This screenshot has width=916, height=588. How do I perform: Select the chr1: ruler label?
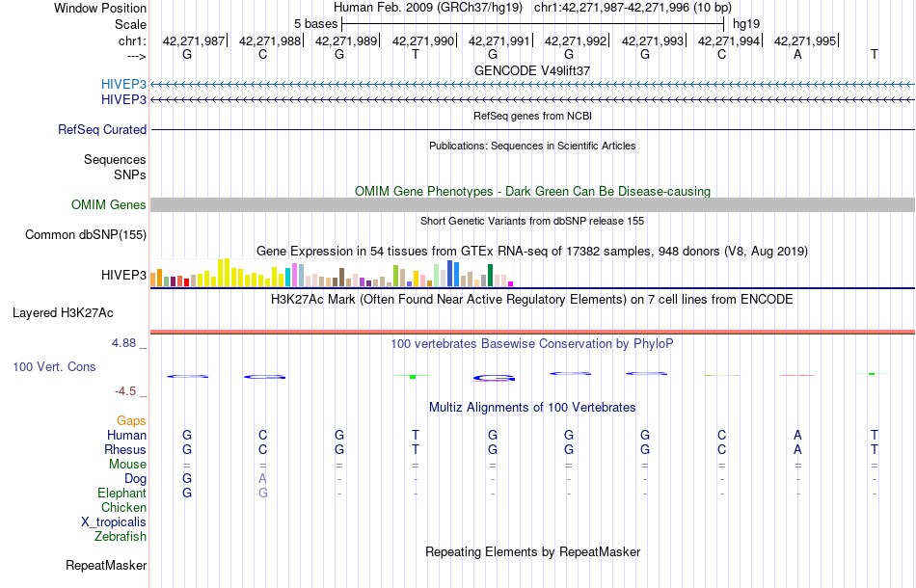[x=132, y=40]
